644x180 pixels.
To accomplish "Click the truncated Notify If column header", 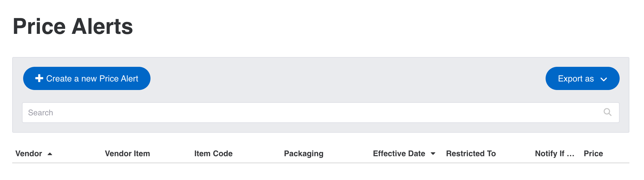I will [554, 154].
